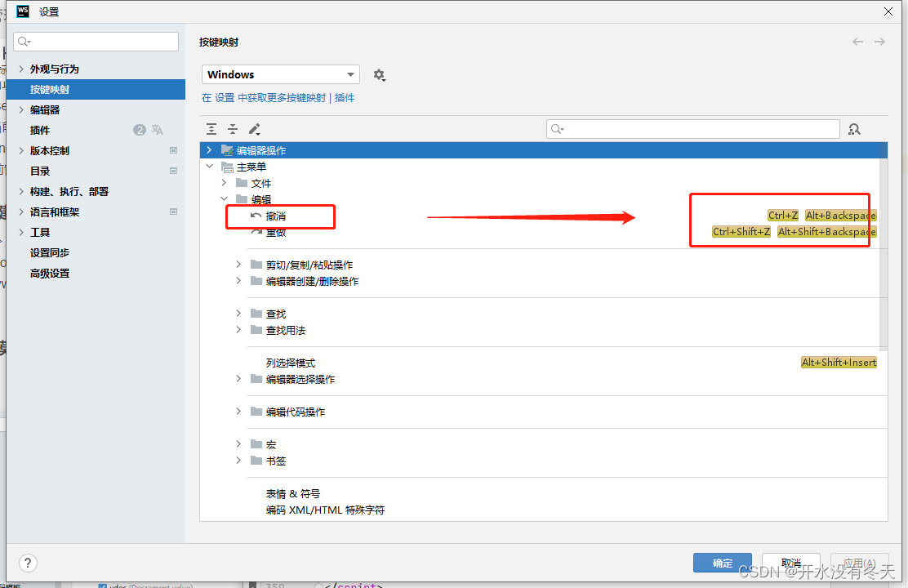
Task: Select the 列选择模式 action row
Action: pyautogui.click(x=544, y=363)
